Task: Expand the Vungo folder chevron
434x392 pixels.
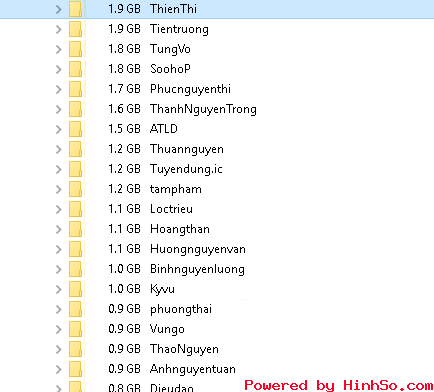Action: pyautogui.click(x=59, y=329)
